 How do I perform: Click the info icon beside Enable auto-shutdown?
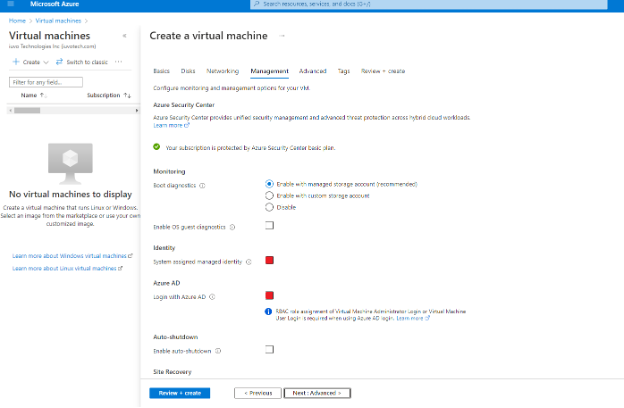[x=218, y=351]
